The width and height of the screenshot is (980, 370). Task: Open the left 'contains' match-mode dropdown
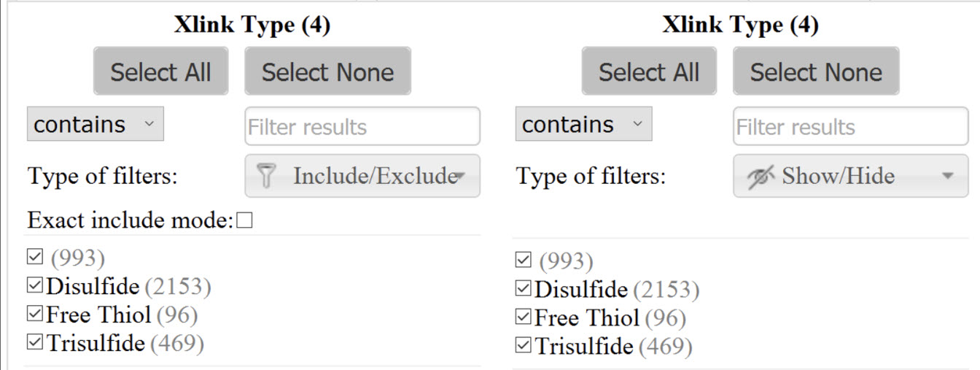(96, 124)
